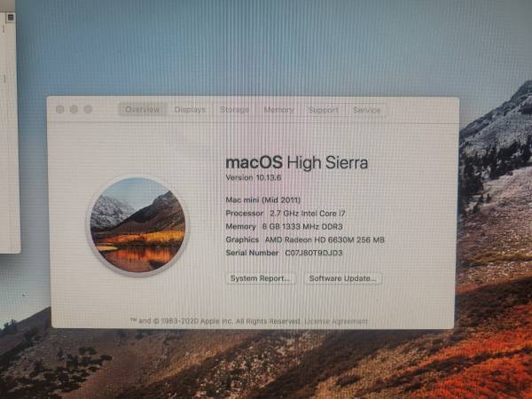Select memory value 8 GB 1333 MHz DDR3
The image size is (532, 399).
coord(302,226)
